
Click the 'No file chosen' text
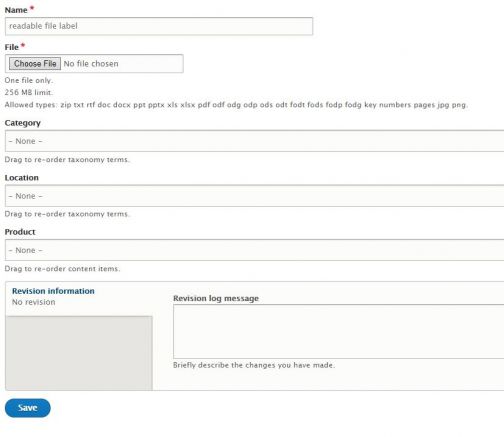point(91,64)
